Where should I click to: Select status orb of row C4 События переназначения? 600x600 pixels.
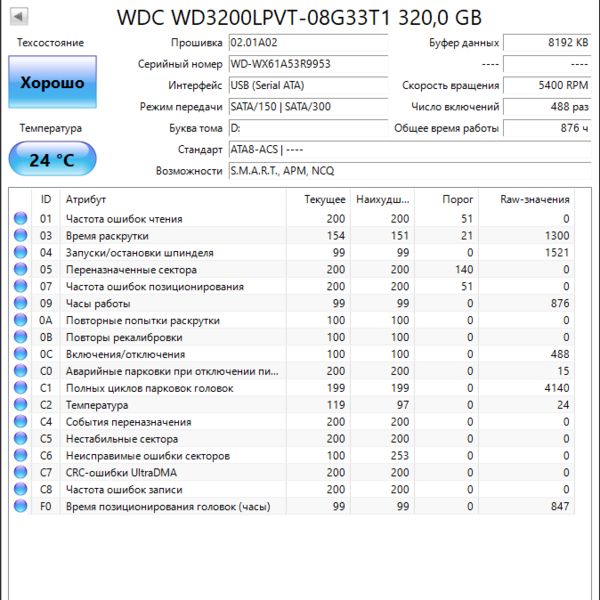(x=21, y=422)
